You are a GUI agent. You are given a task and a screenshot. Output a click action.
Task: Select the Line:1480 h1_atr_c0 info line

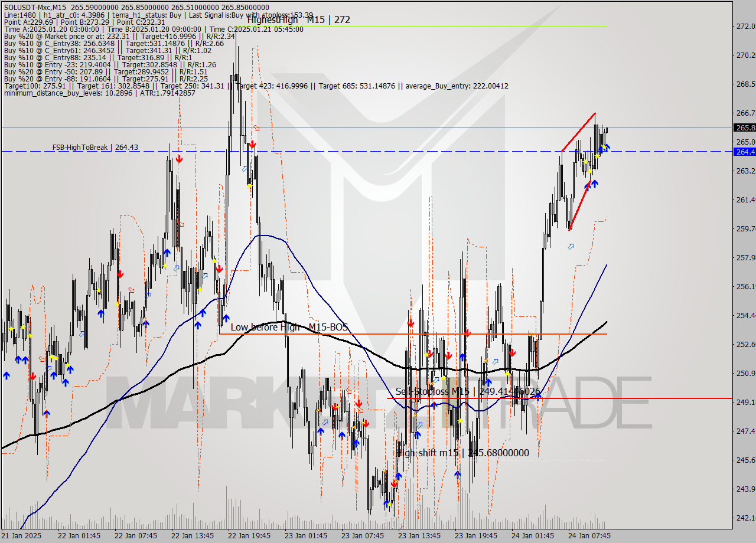coord(158,14)
